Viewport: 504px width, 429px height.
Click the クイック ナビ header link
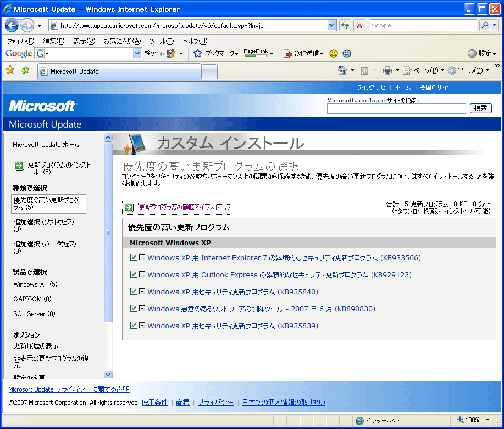371,87
